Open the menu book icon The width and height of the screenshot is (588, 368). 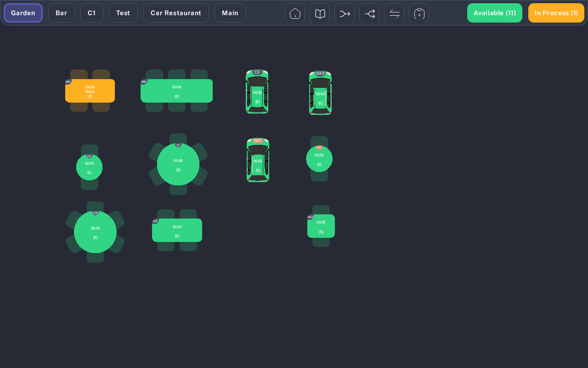coord(320,13)
